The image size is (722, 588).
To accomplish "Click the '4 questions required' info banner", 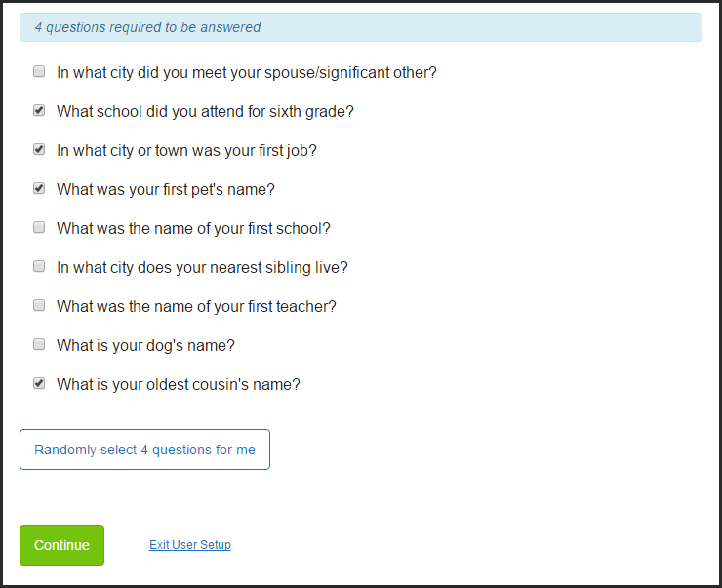I will click(361, 27).
